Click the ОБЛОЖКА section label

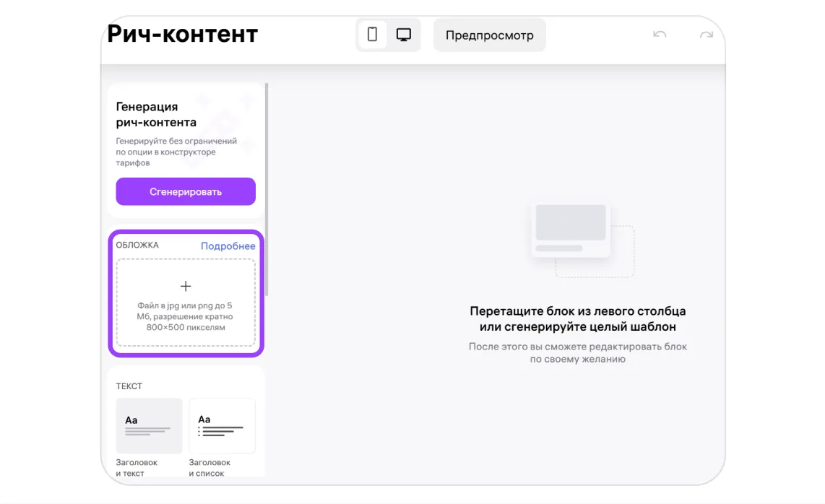point(137,246)
